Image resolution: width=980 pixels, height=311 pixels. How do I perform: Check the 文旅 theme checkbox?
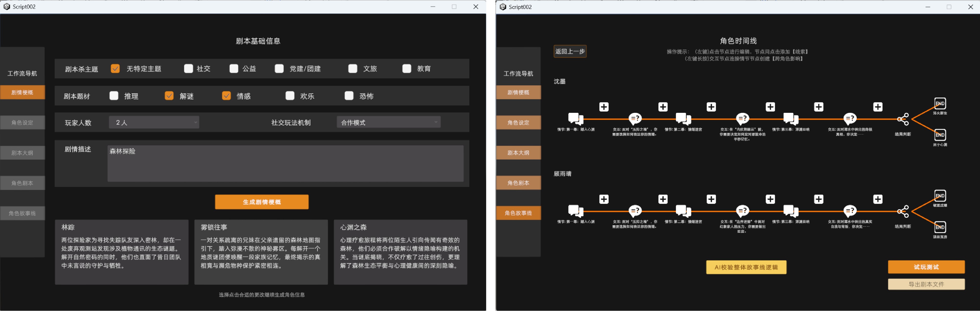click(x=353, y=68)
